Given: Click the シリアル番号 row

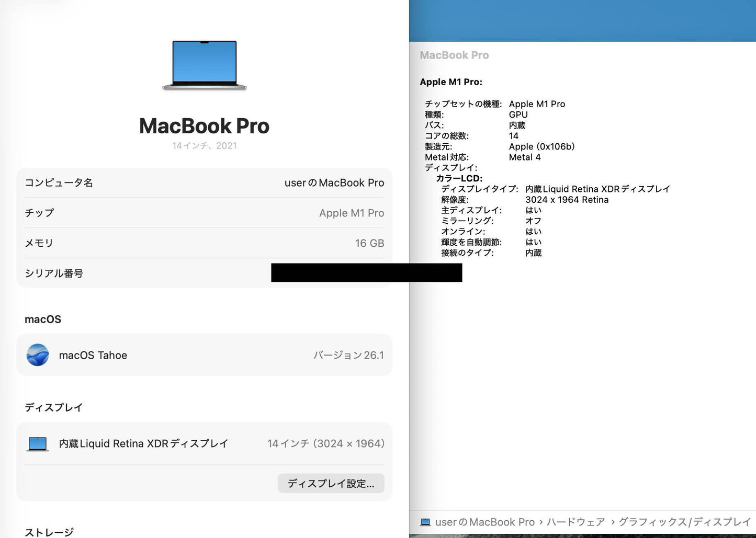Looking at the screenshot, I should click(x=204, y=273).
